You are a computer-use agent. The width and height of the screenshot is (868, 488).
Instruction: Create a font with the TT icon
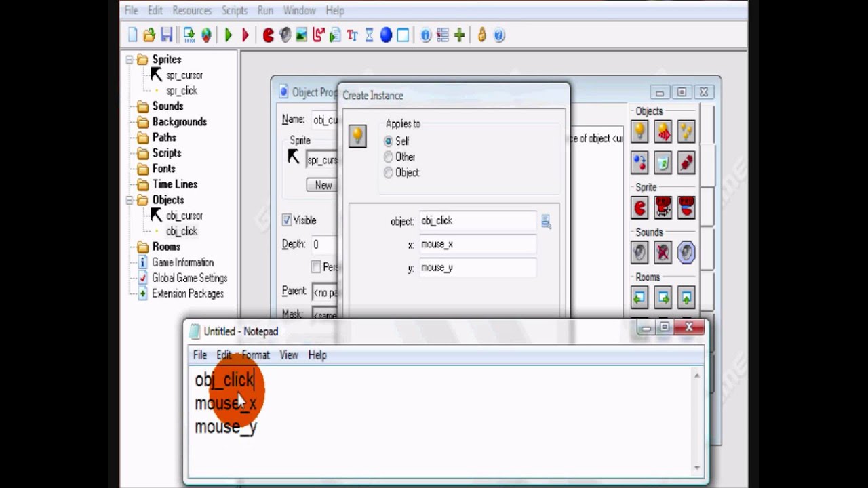click(x=352, y=35)
